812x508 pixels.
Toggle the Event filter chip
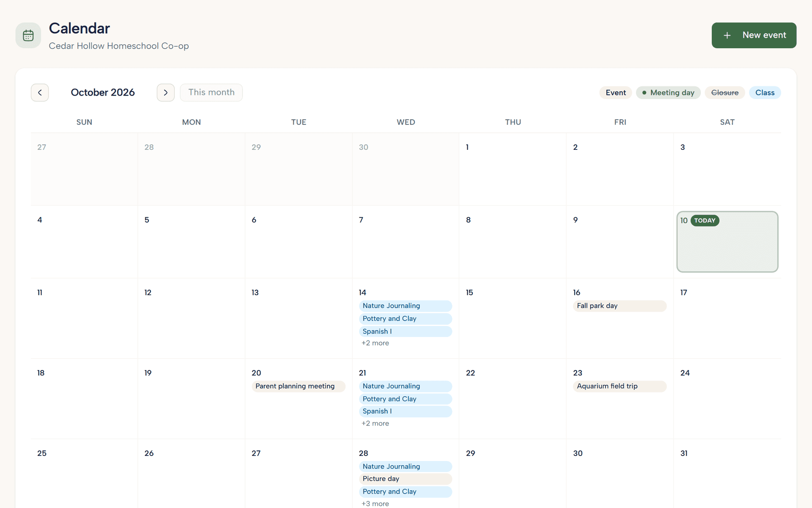point(615,93)
